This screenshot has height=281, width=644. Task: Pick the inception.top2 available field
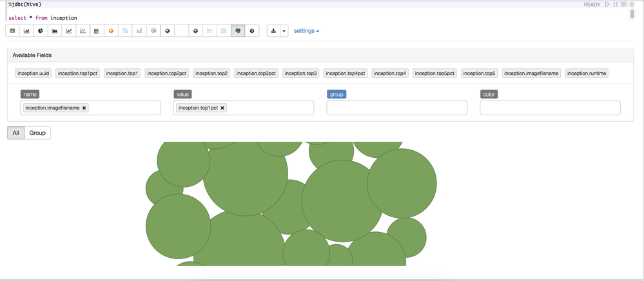(x=211, y=73)
